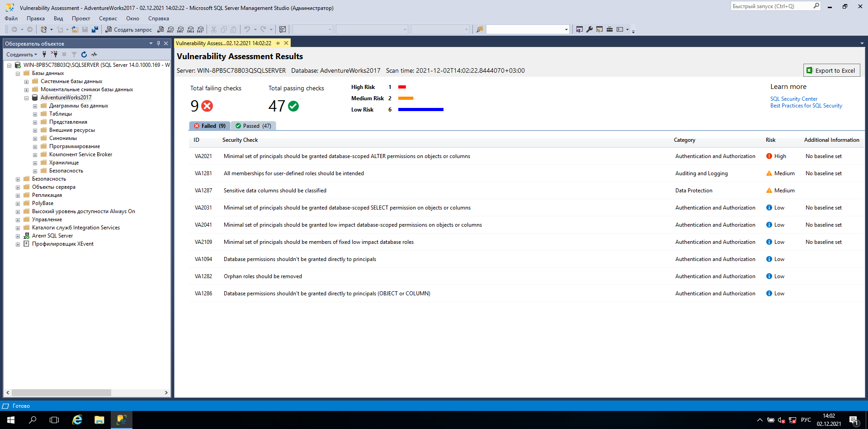The height and width of the screenshot is (429, 868).
Task: Click the DMX query toolbar icon
Action: (x=180, y=29)
